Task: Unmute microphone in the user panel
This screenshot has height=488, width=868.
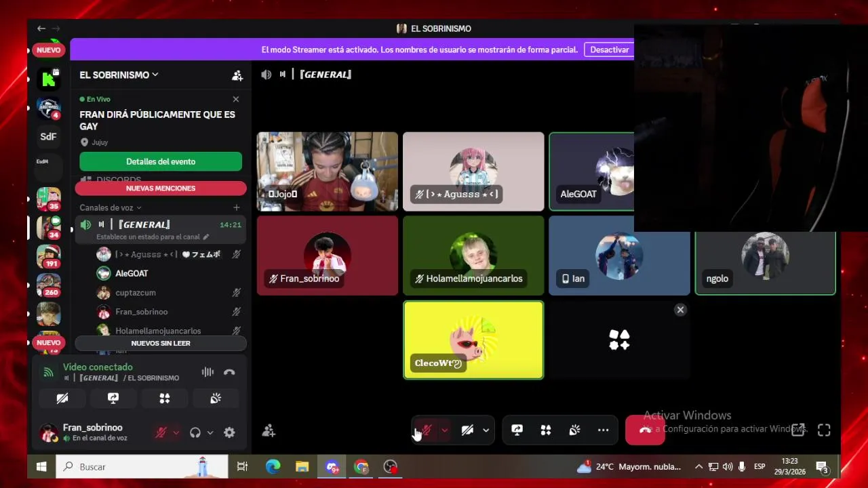Action: coord(161,432)
